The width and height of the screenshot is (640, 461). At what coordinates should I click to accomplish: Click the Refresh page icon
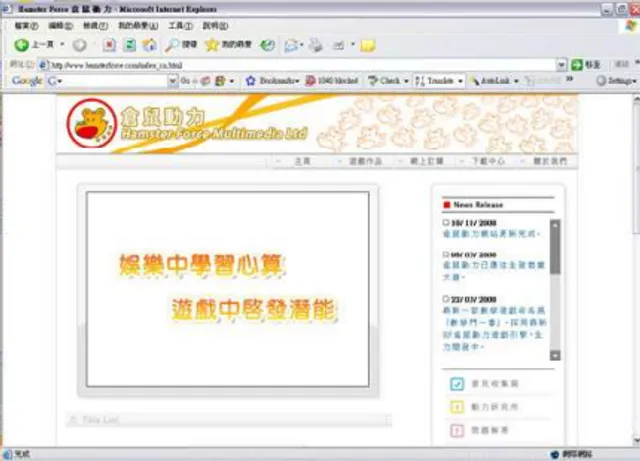click(129, 45)
